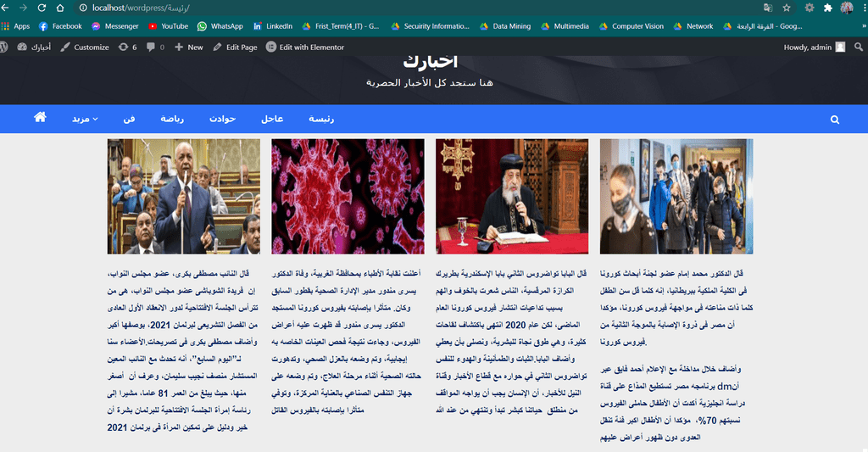Open the عاجل menu item
Viewport: 868px width, 452px height.
[x=272, y=119]
